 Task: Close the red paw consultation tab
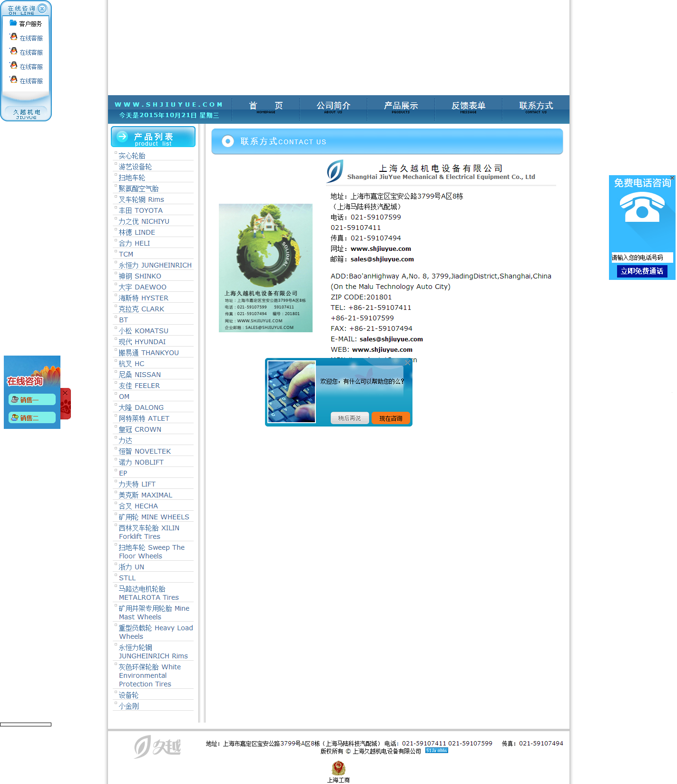click(x=65, y=393)
